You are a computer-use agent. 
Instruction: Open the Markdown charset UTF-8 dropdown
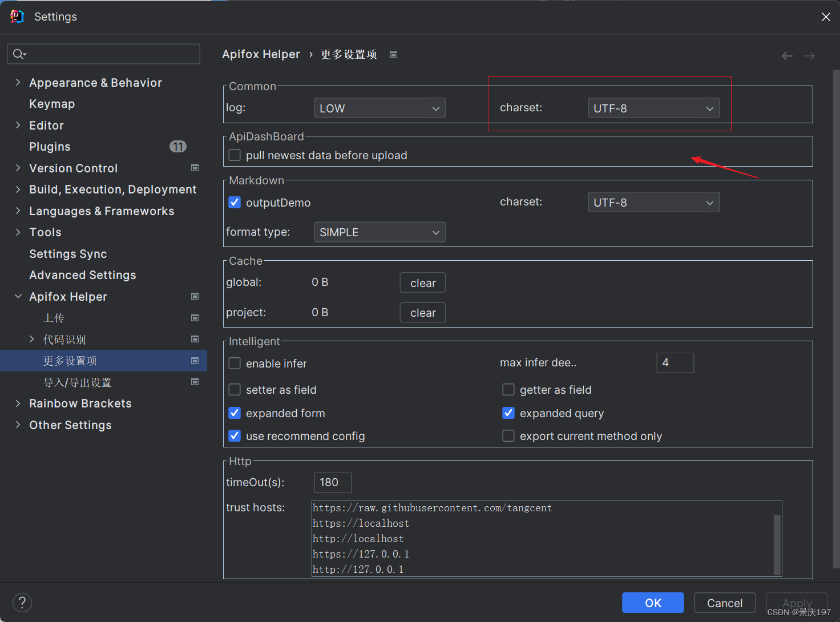(653, 202)
